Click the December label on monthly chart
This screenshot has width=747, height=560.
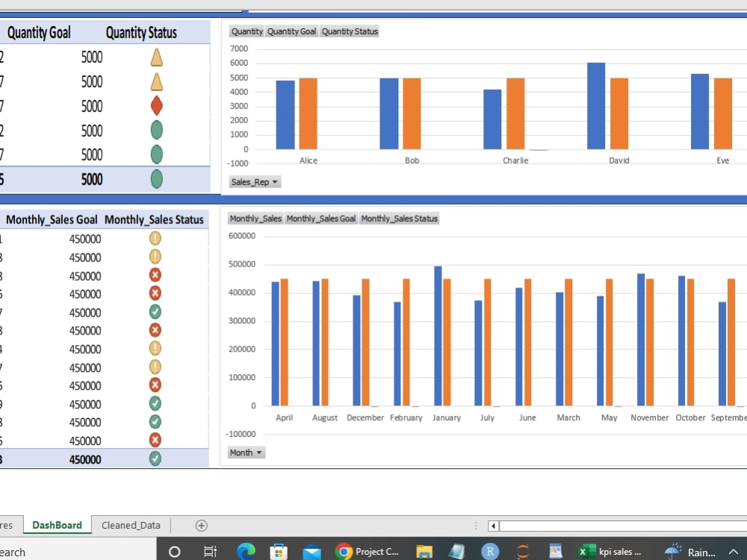[x=365, y=417]
